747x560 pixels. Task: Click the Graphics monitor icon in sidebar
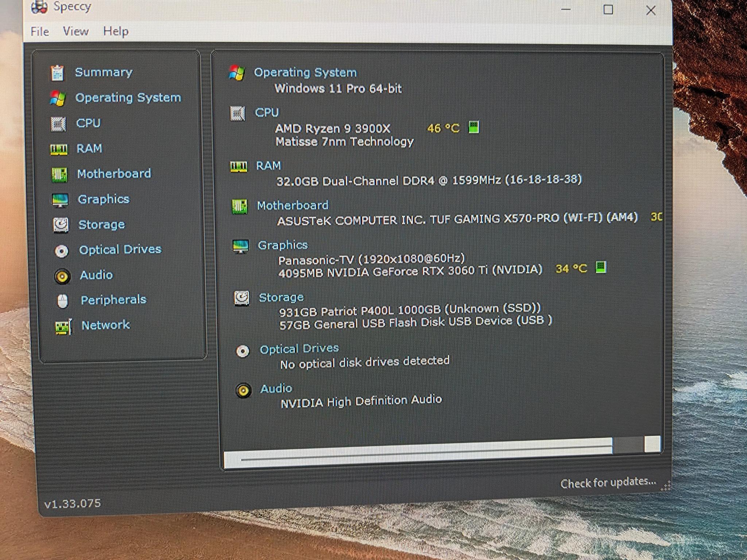tap(60, 200)
